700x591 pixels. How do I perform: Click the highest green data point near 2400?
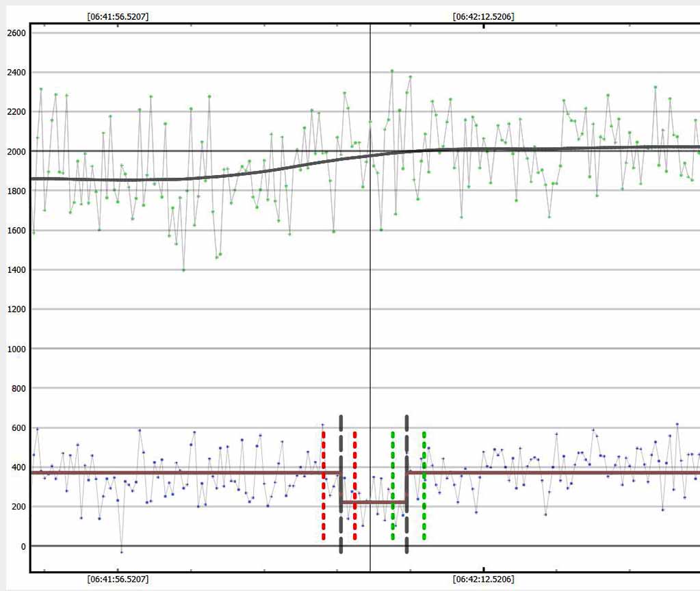tap(392, 70)
